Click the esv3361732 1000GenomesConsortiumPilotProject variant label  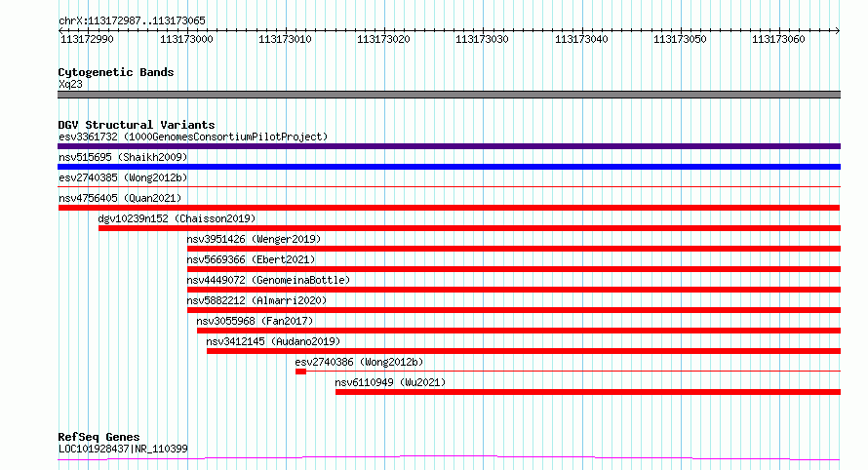[x=193, y=137]
